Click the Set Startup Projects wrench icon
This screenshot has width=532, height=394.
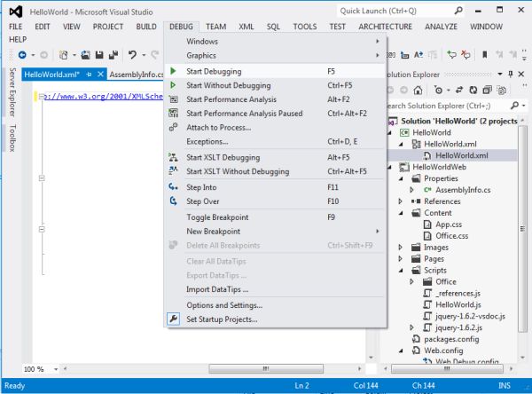pos(174,319)
